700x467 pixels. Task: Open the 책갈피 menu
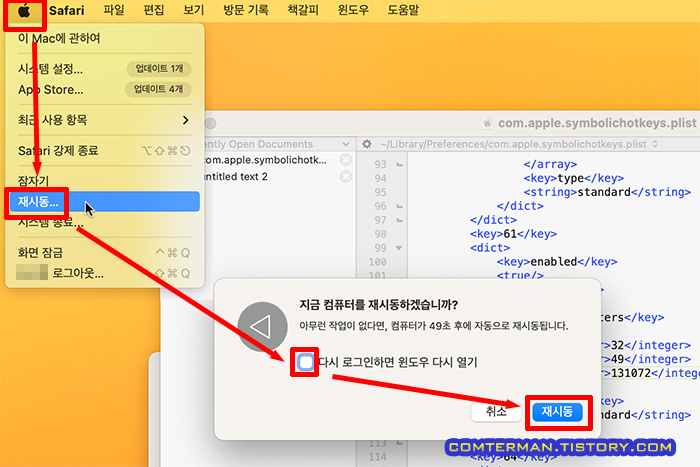(303, 10)
